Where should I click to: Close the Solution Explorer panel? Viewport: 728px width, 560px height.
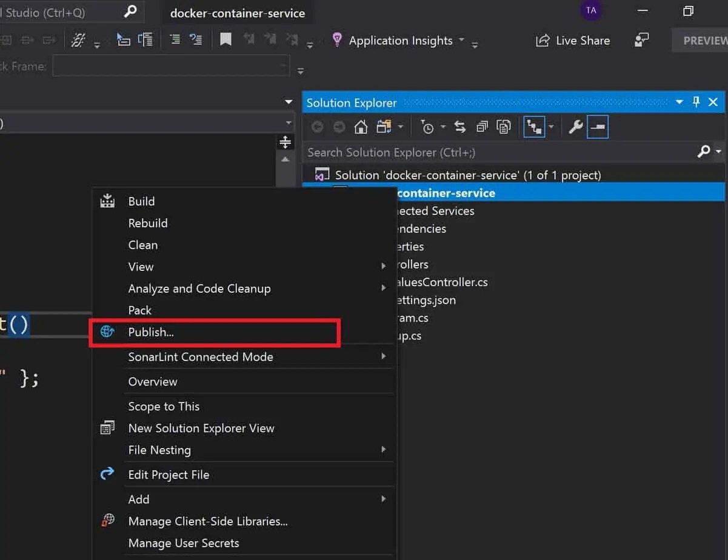click(713, 102)
